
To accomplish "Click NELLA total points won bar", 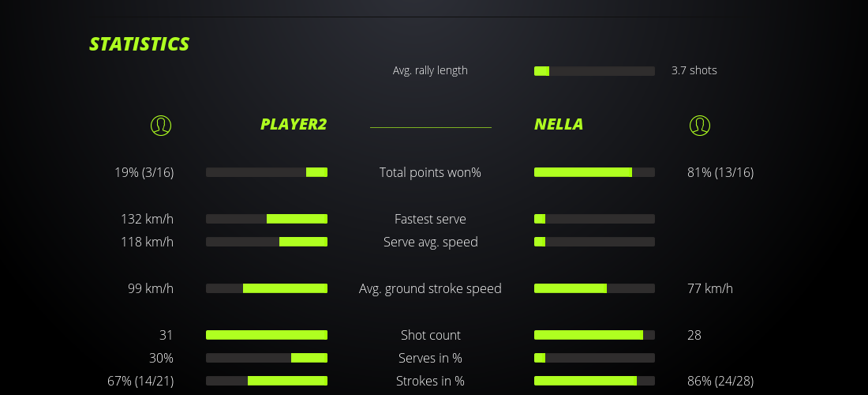I will [594, 172].
